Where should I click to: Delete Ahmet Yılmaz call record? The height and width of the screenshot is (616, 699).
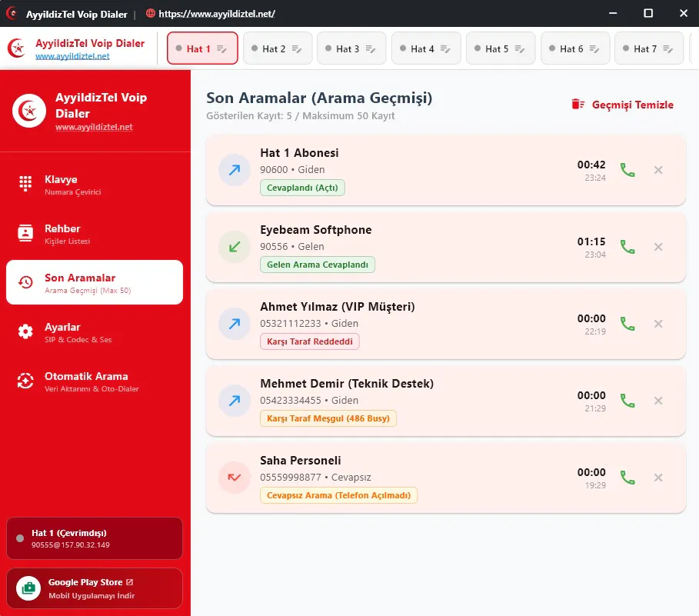pos(658,324)
